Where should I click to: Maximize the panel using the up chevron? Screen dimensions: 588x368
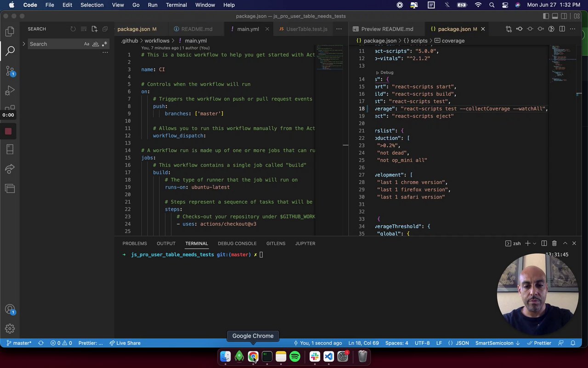[565, 243]
